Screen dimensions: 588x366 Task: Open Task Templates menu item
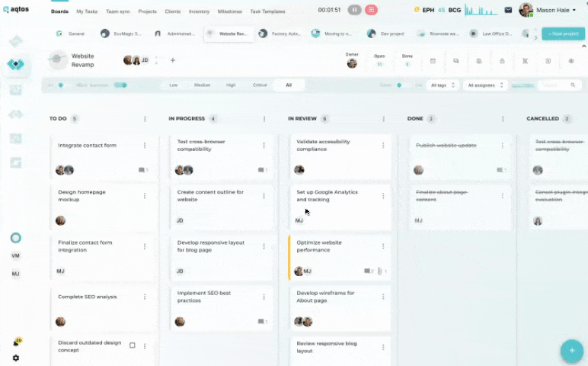tap(267, 11)
